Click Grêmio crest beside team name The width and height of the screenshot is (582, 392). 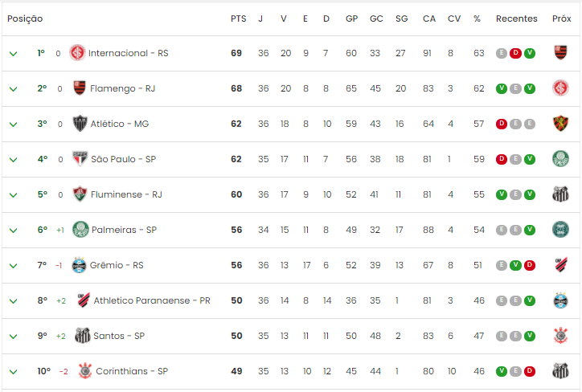tap(79, 265)
